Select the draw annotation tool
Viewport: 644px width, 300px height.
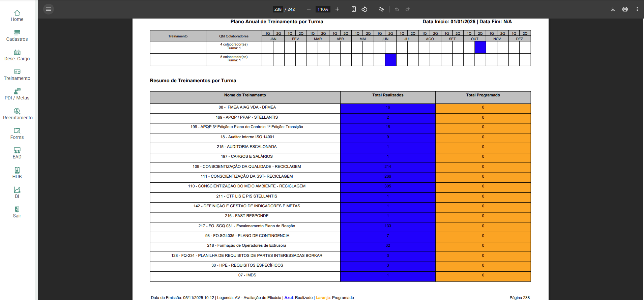381,9
